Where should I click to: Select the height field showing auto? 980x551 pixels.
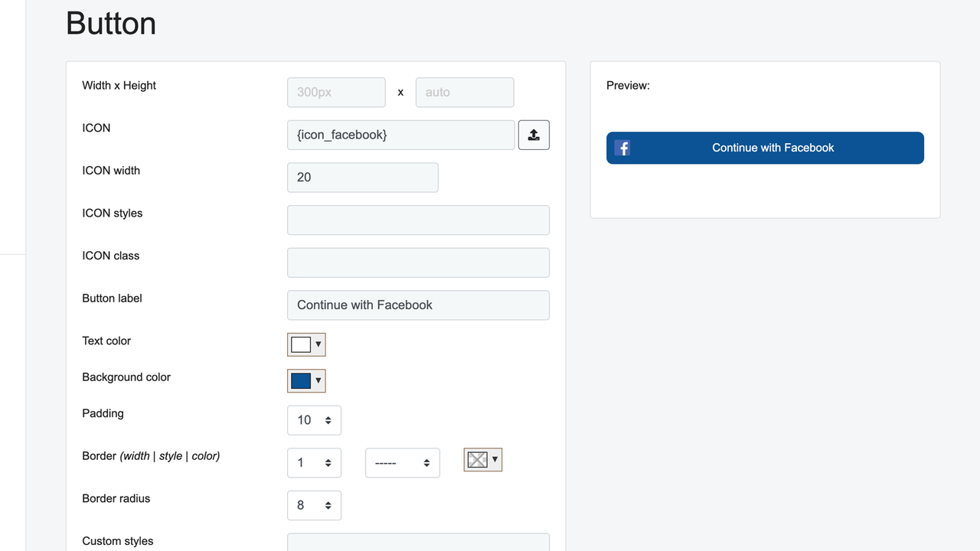click(464, 92)
